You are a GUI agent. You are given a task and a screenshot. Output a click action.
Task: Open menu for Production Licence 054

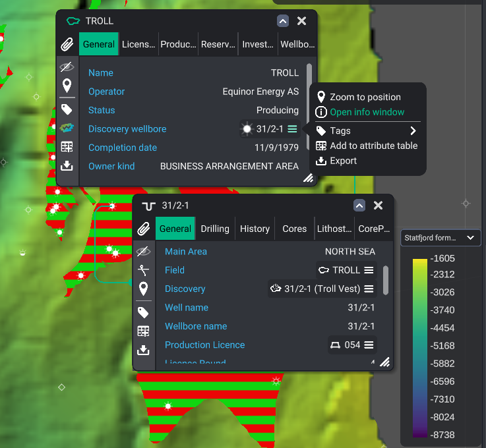coord(369,345)
